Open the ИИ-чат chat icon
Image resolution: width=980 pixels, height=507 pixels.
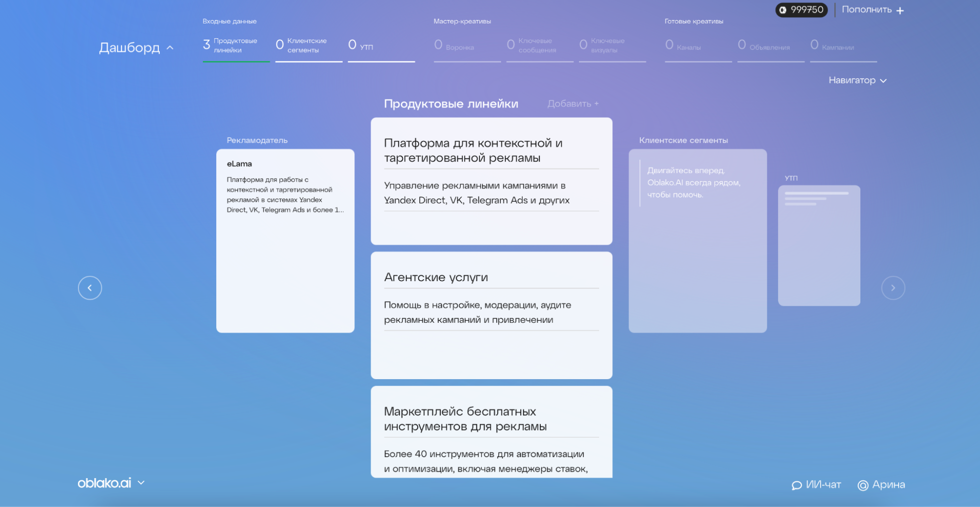click(x=797, y=485)
